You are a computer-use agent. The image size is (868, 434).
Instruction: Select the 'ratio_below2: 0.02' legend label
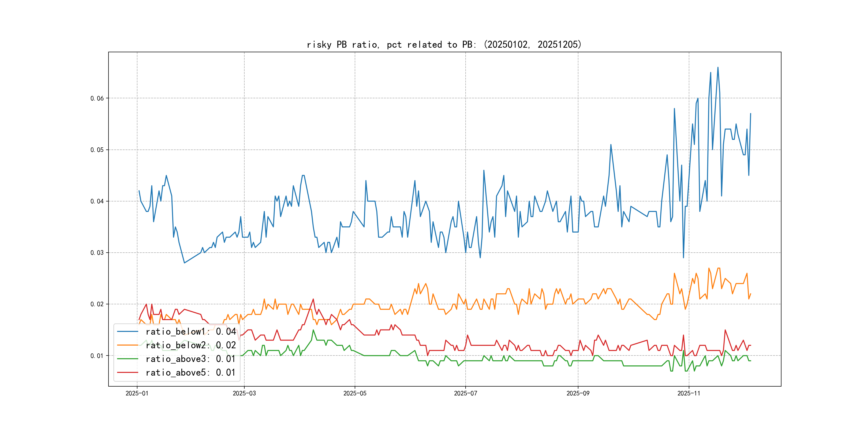coord(191,345)
